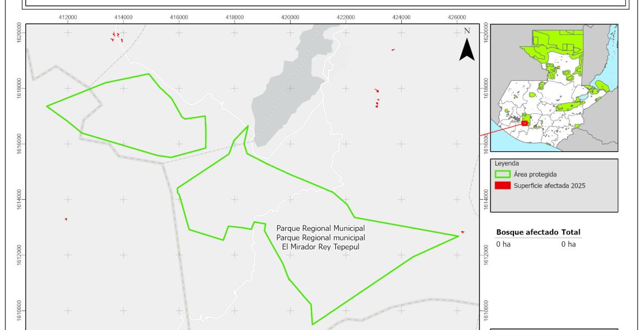The image size is (644, 330).
Task: Click the 0 ha value under Bosque afectado
Action: tap(504, 244)
